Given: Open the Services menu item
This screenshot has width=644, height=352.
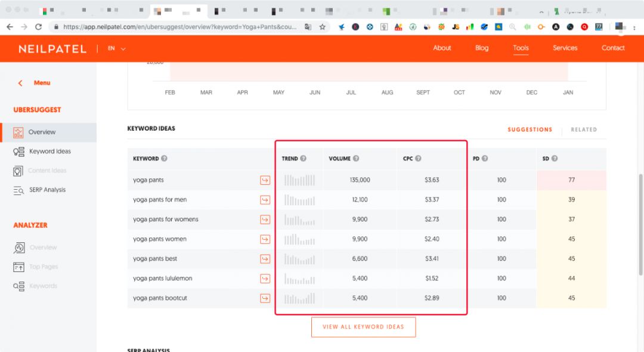Looking at the screenshot, I should [565, 48].
